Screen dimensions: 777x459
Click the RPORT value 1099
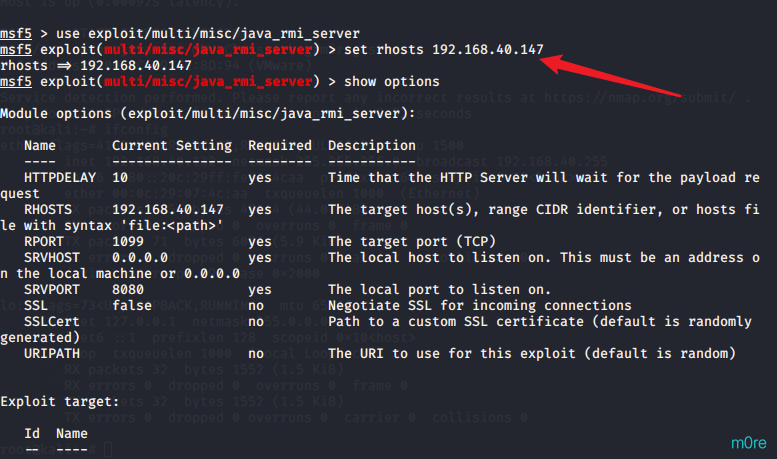click(x=128, y=241)
